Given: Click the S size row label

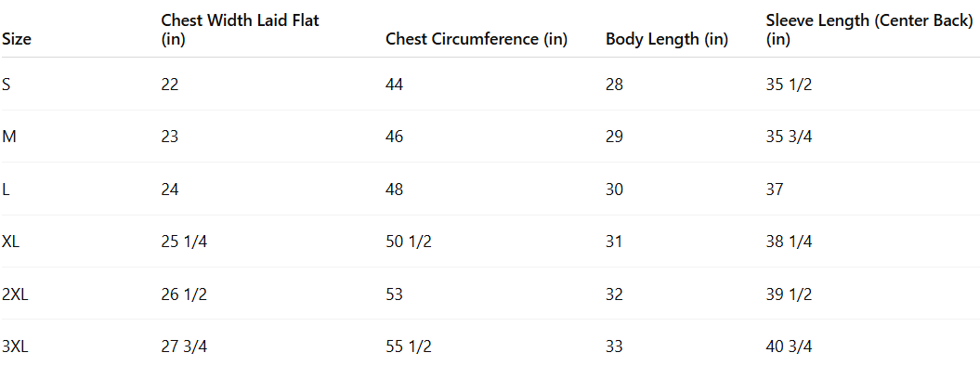Looking at the screenshot, I should [6, 85].
